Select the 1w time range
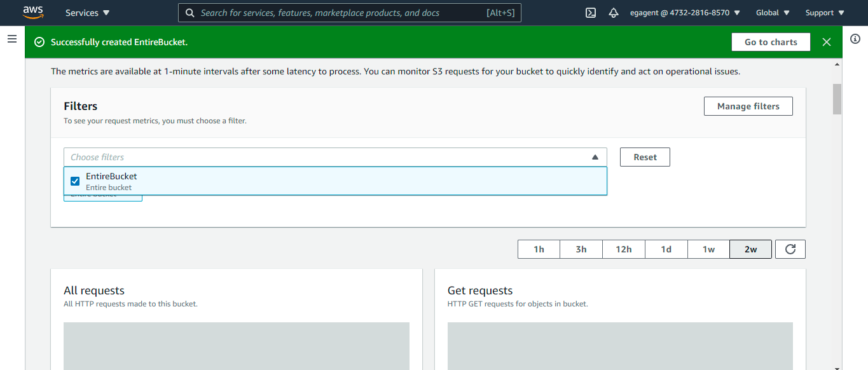The height and width of the screenshot is (370, 868). pos(709,249)
